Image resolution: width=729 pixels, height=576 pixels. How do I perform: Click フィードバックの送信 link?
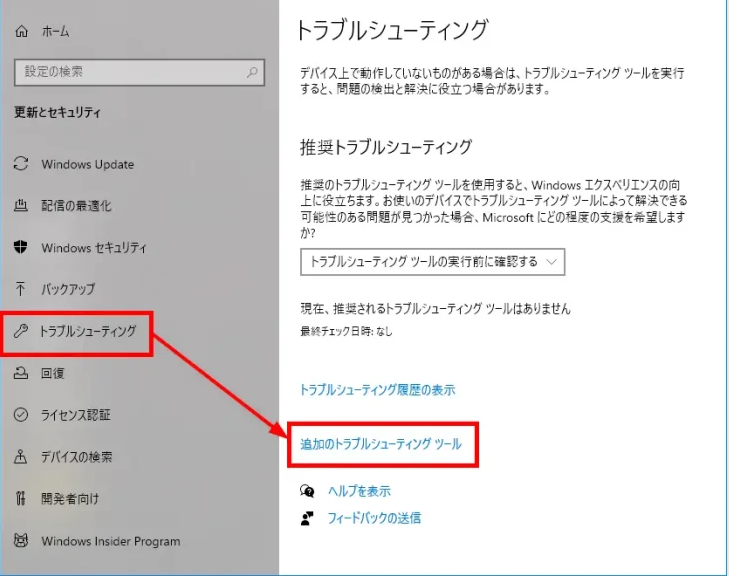(374, 518)
